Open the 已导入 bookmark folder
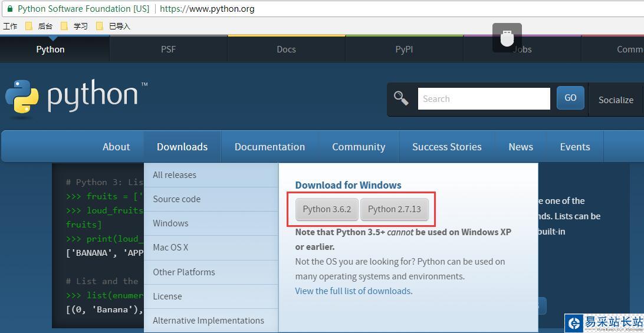Viewport: 644px width, 333px height. coord(113,26)
